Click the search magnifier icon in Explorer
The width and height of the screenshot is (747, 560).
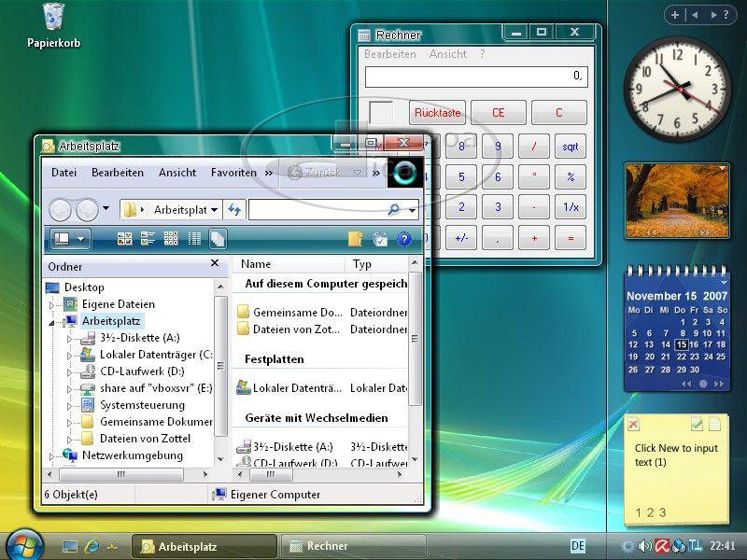[394, 210]
